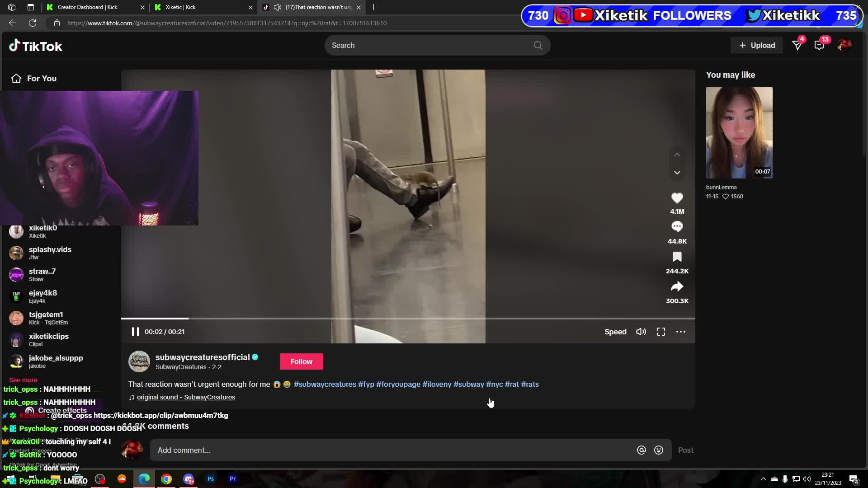Insert emoji in comment box
This screenshot has height=488, width=868.
(659, 450)
